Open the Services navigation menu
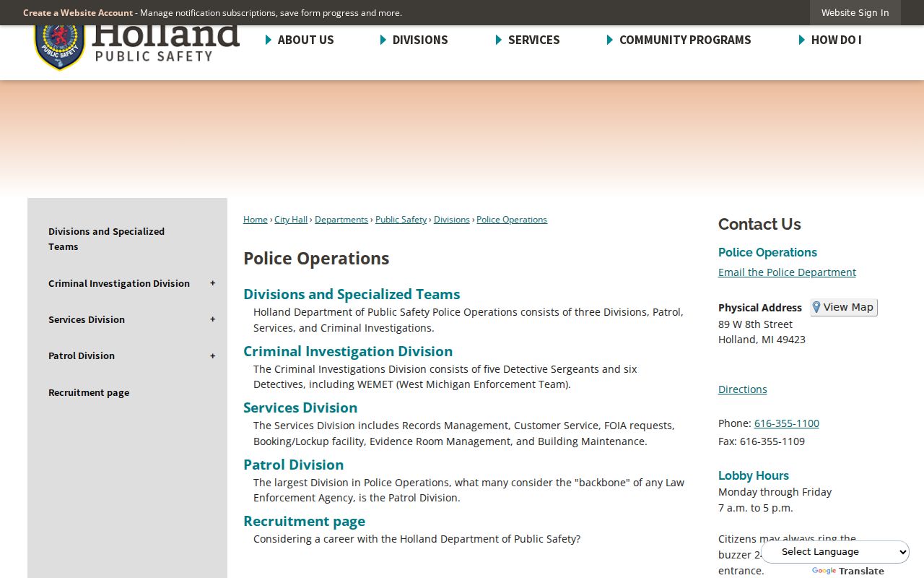This screenshot has width=924, height=578. 528,40
